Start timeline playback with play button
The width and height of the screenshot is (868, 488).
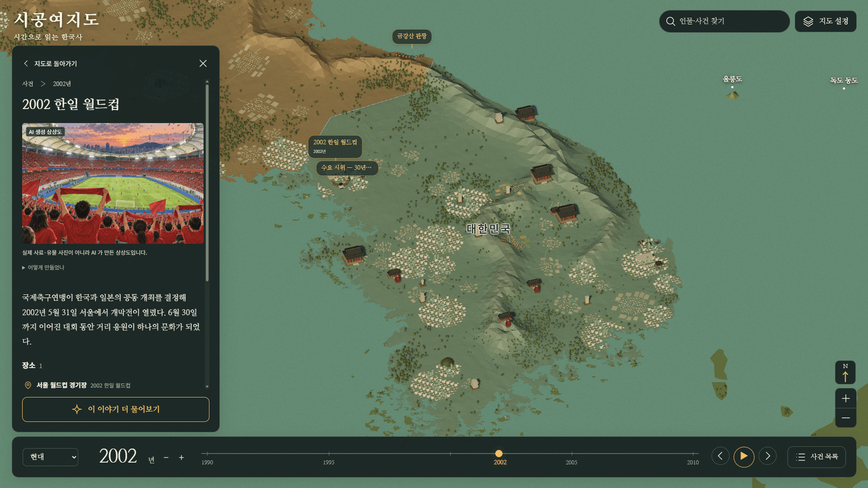coord(744,457)
